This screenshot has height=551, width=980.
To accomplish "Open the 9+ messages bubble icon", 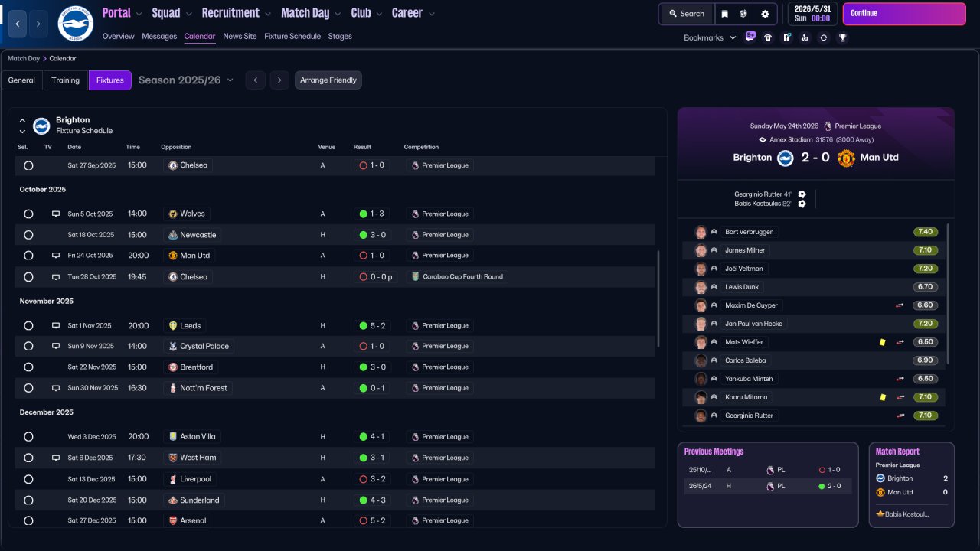I will coord(750,37).
